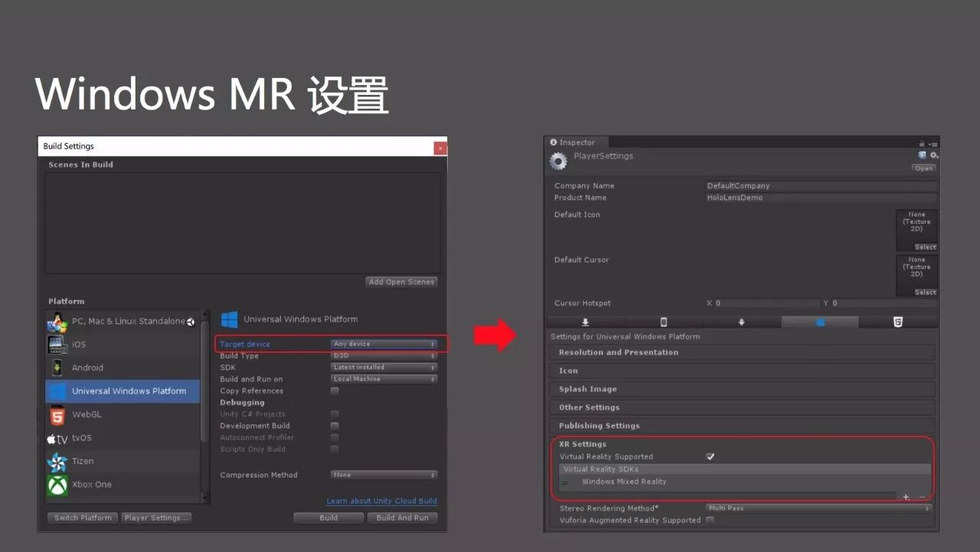
Task: Click the Add Open Scenes button
Action: [402, 282]
